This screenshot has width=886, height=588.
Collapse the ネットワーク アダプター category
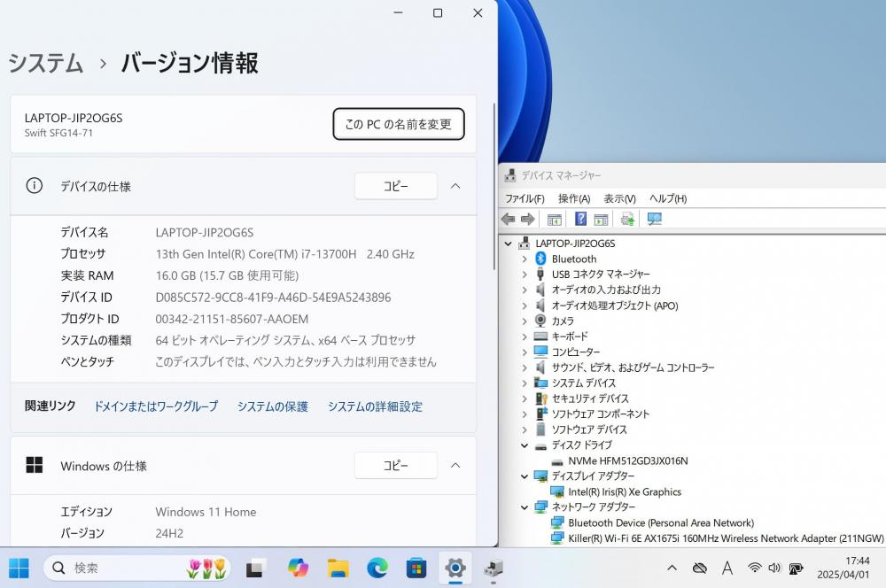coord(525,507)
